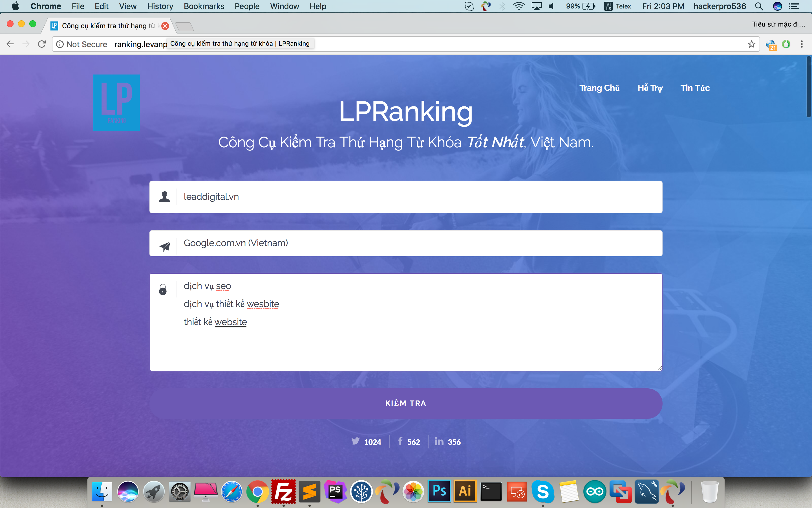The width and height of the screenshot is (812, 508).
Task: Click the keyword line dịch vụ seo
Action: [x=207, y=286]
